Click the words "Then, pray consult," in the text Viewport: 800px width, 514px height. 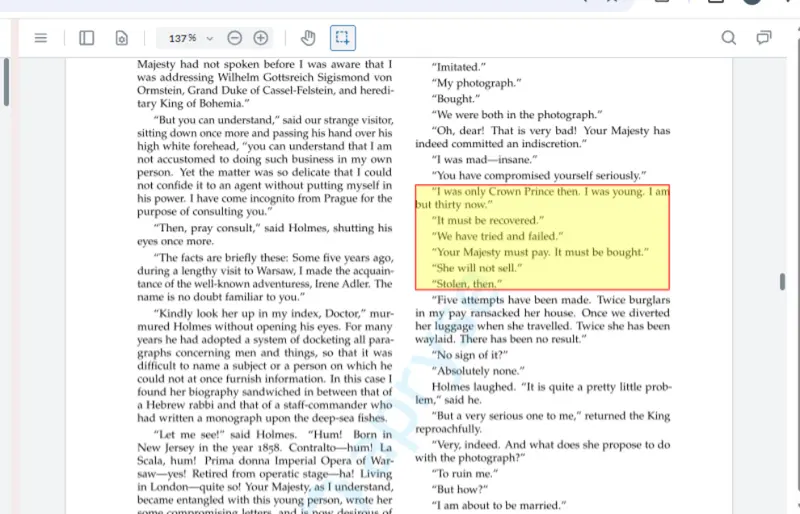click(207, 228)
